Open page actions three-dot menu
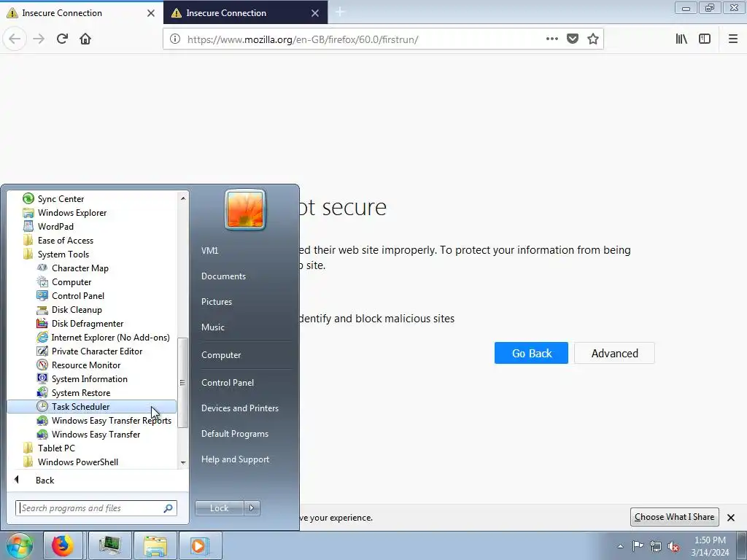 tap(551, 39)
